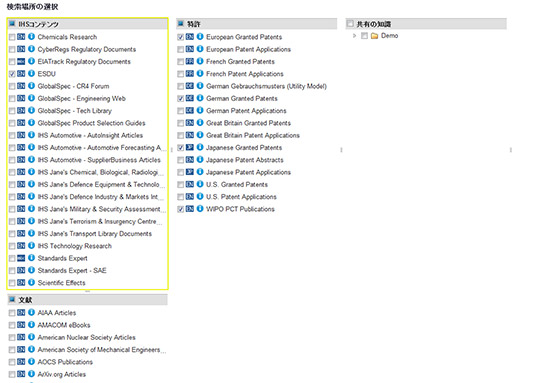Click the JP language icon for Japanese Granted Patents
This screenshot has height=383, width=550.
(x=190, y=147)
